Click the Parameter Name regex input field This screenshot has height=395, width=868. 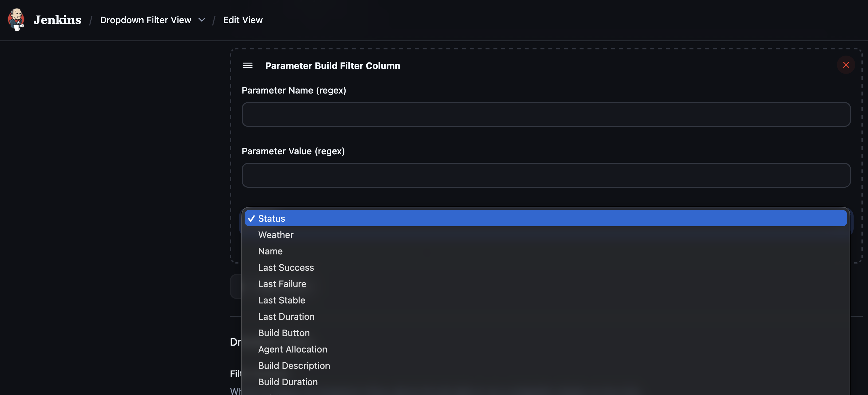pos(546,114)
